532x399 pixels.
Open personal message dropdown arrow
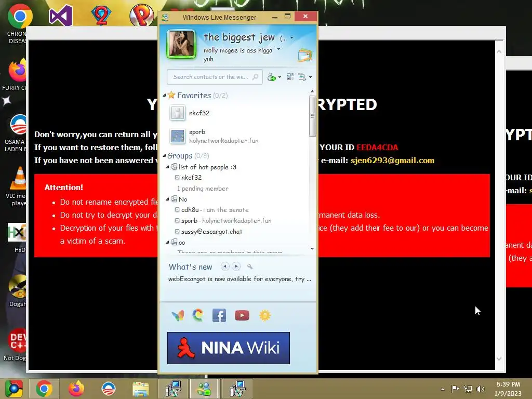278,49
